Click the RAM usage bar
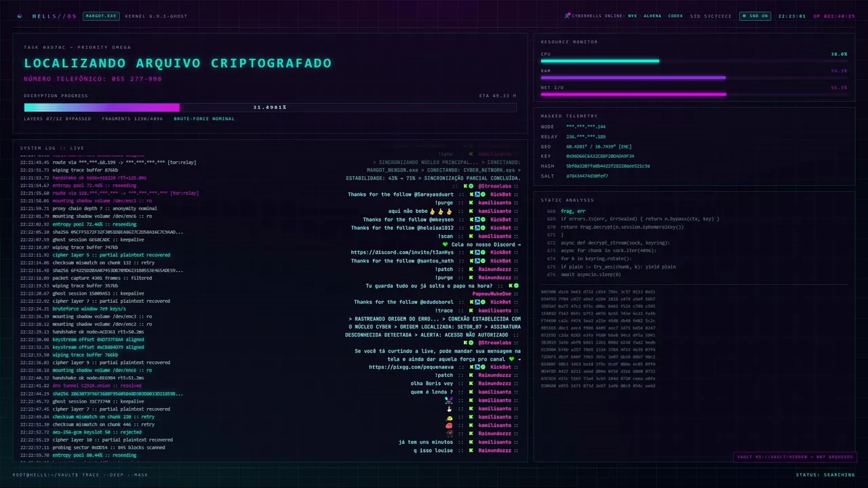This screenshot has width=868, height=488. point(694,77)
